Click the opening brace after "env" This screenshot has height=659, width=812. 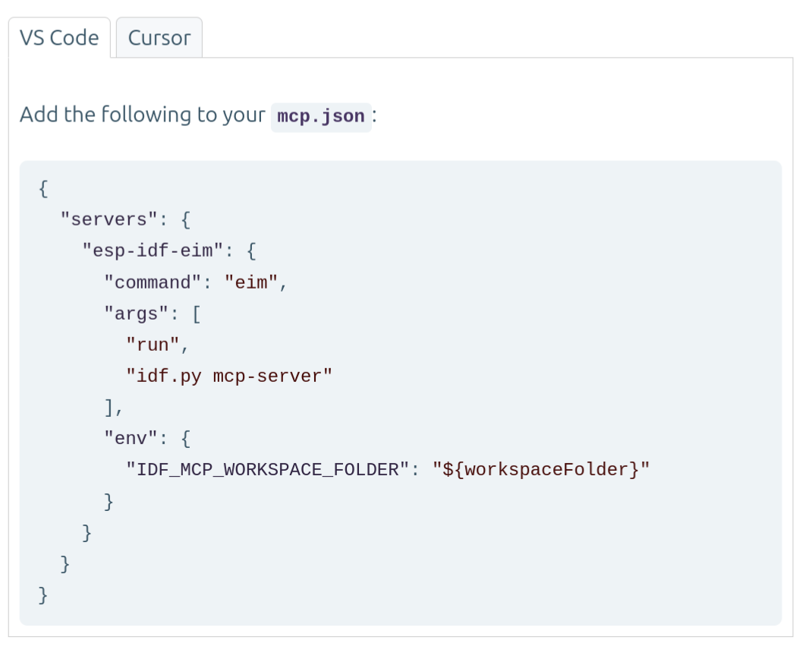click(x=186, y=438)
